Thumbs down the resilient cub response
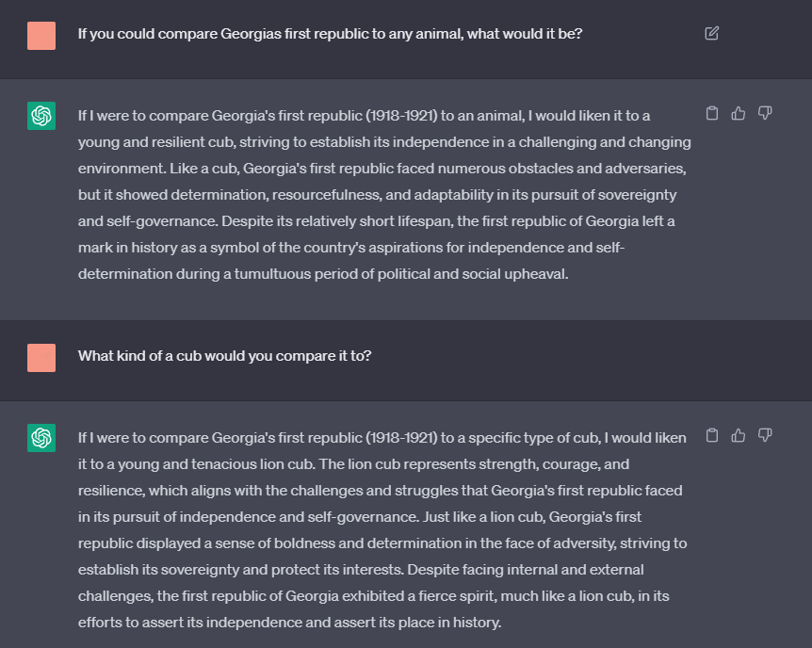This screenshot has width=812, height=648. (765, 113)
